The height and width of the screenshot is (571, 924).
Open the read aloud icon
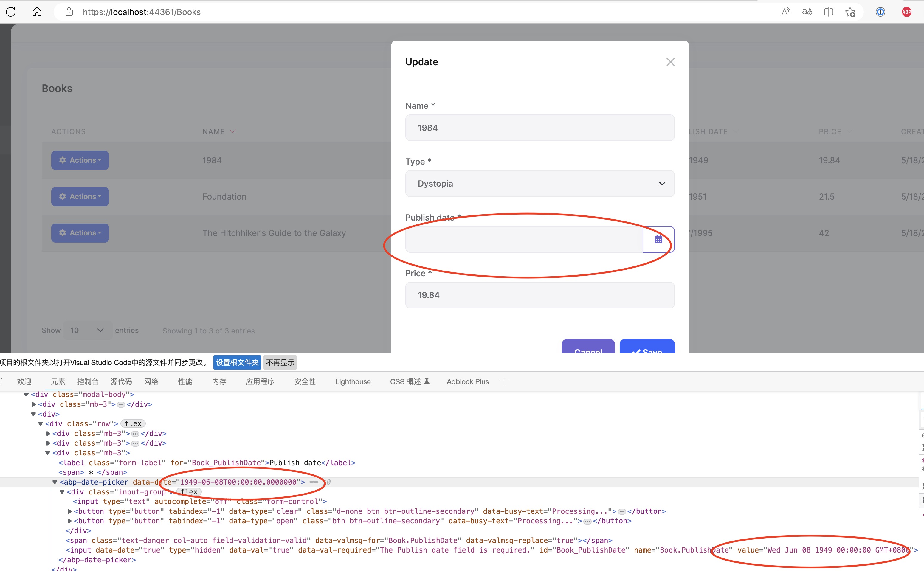[x=785, y=12]
